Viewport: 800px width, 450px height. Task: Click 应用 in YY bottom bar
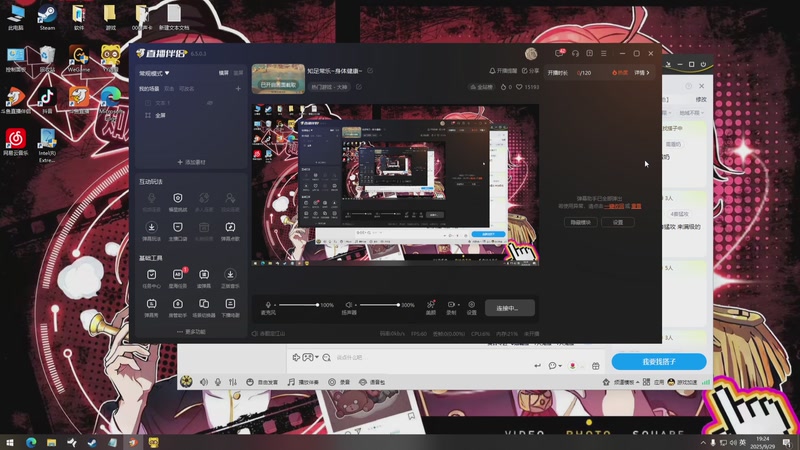[654, 382]
